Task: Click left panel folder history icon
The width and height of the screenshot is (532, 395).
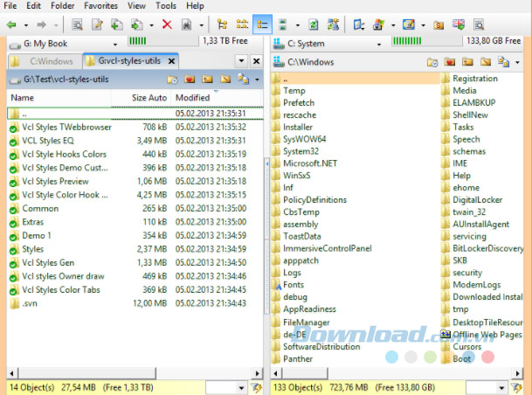Action: pos(172,80)
